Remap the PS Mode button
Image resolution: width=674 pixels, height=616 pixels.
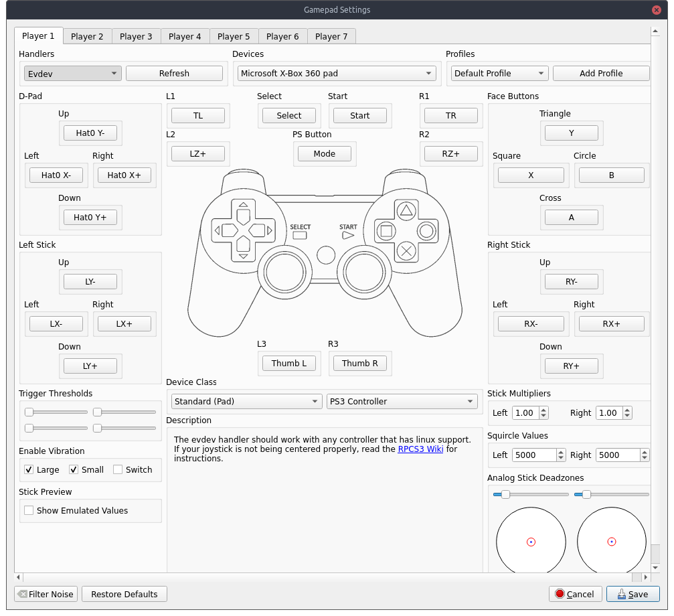(325, 153)
